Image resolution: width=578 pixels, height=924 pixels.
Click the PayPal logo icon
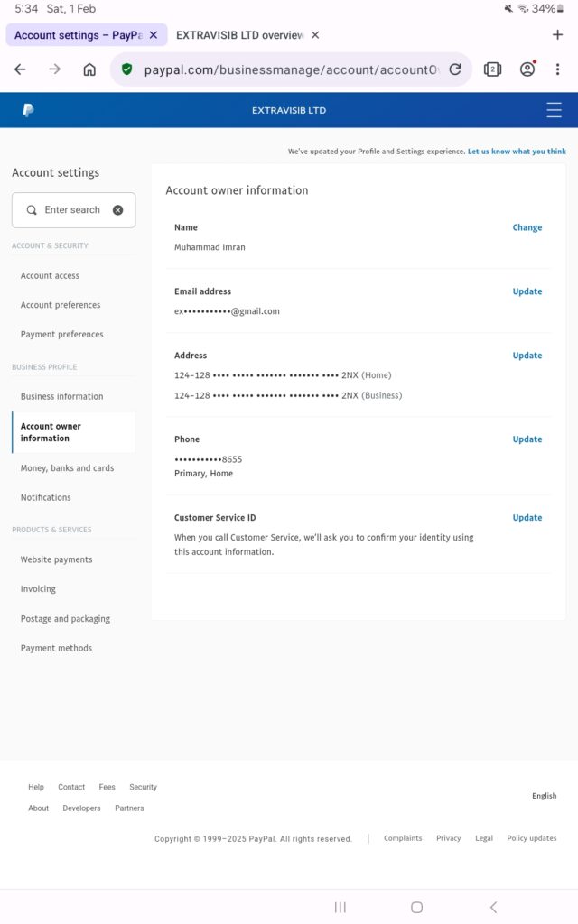pos(28,110)
